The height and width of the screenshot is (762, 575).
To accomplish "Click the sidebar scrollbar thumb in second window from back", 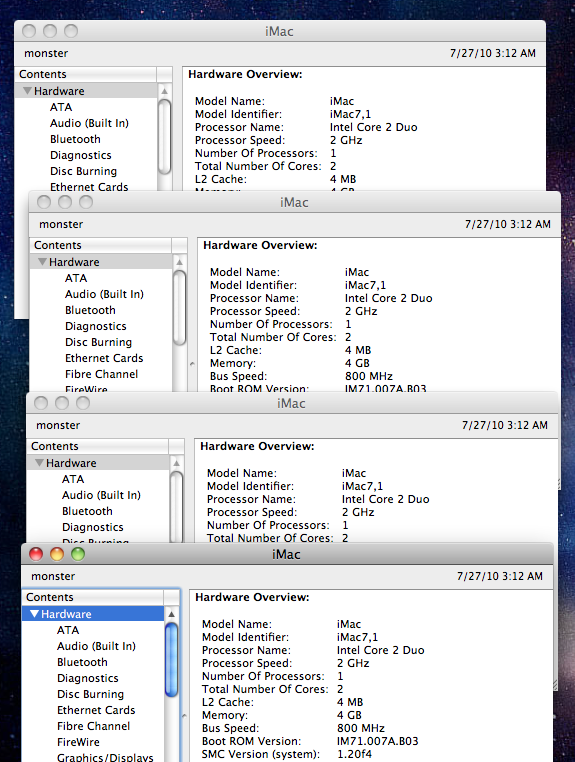I will pos(179,308).
